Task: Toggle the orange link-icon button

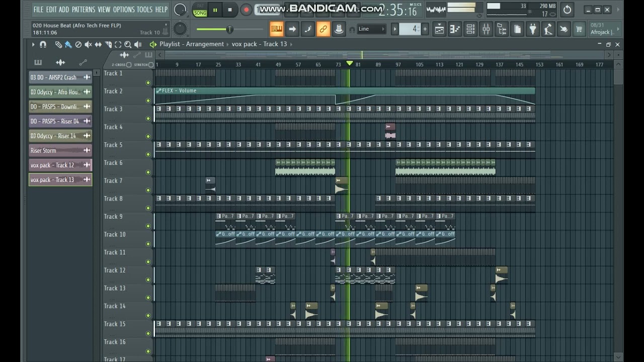Action: click(x=323, y=29)
